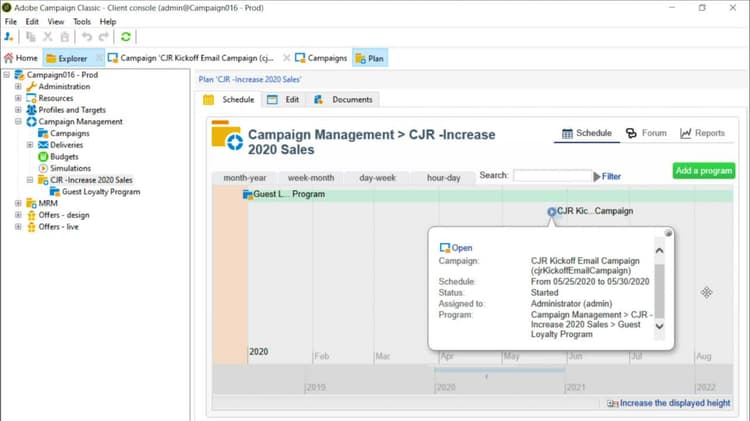The image size is (750, 421).
Task: Select Administration wrench icon in tree
Action: (x=31, y=87)
